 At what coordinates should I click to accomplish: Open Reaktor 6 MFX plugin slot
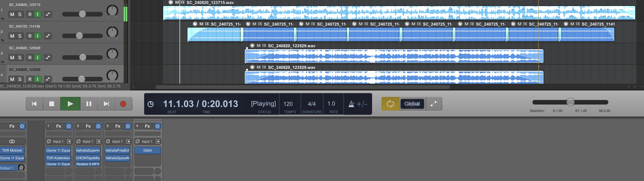(x=88, y=164)
